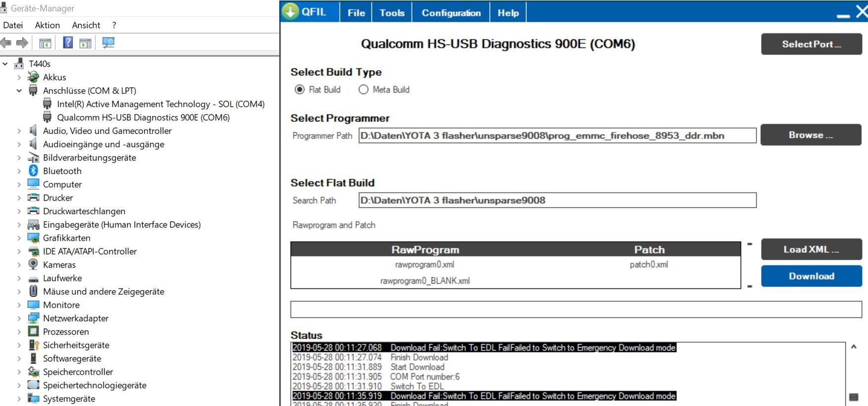The height and width of the screenshot is (406, 868).
Task: Click the Search Path input field
Action: click(x=558, y=200)
